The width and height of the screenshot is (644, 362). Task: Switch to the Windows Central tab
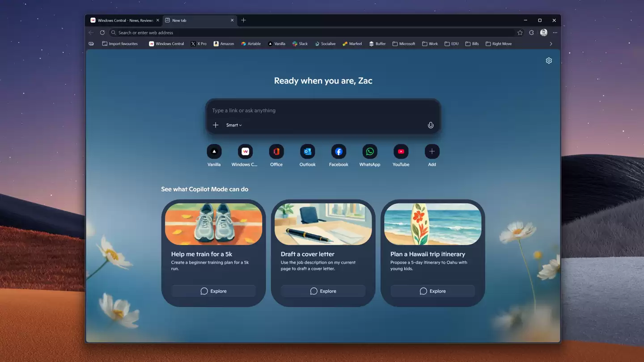click(124, 20)
